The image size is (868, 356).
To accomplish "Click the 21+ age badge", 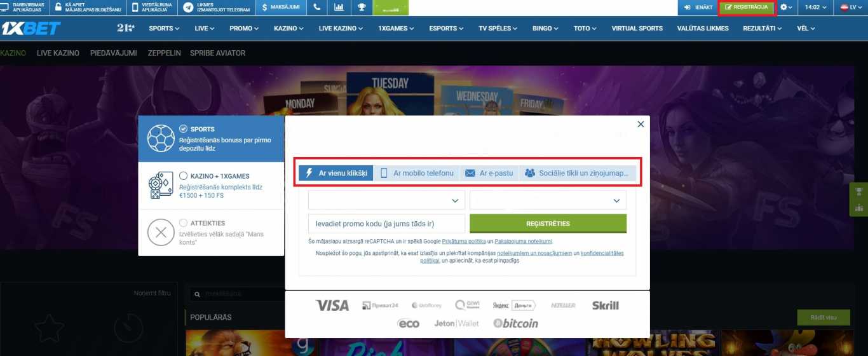I will pos(126,28).
